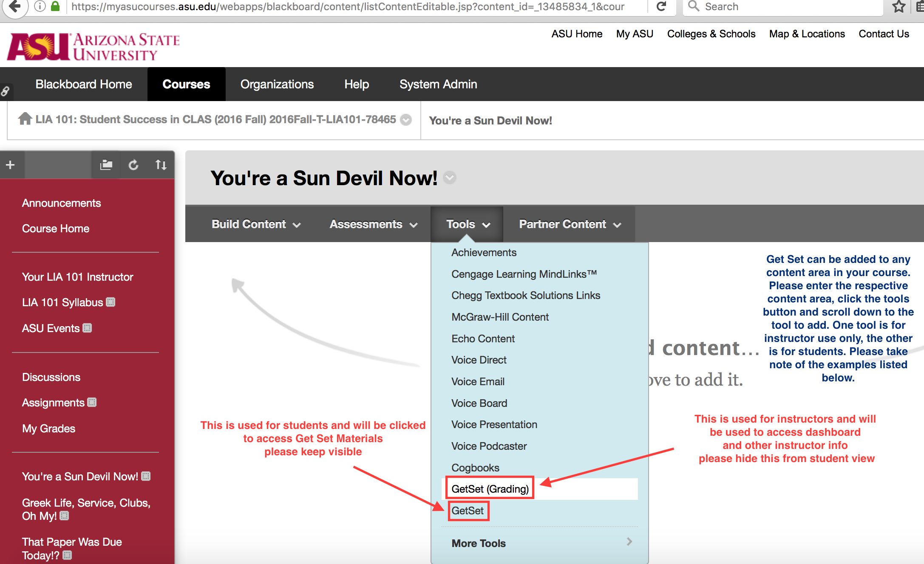This screenshot has height=564, width=924.
Task: Select Chegg Textbook Solutions Links
Action: pyautogui.click(x=526, y=296)
